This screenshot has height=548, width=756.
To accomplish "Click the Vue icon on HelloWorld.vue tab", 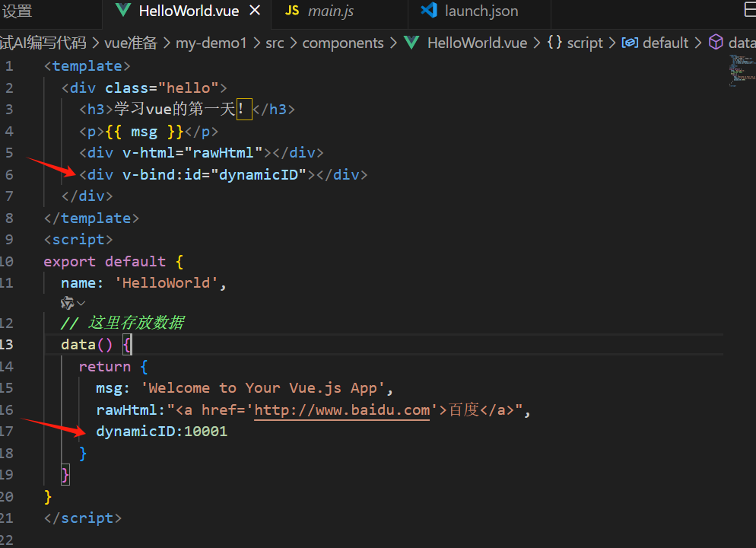I will coord(123,10).
